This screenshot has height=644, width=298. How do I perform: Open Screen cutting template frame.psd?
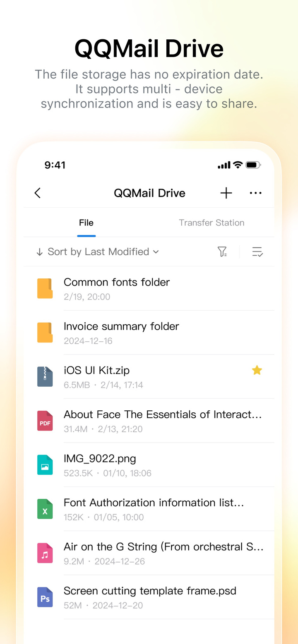click(x=149, y=597)
